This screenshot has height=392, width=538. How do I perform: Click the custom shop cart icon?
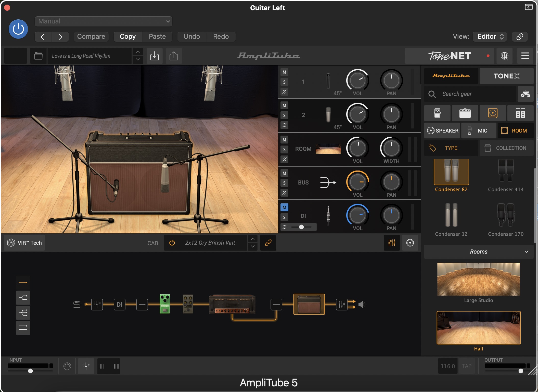coord(526,94)
